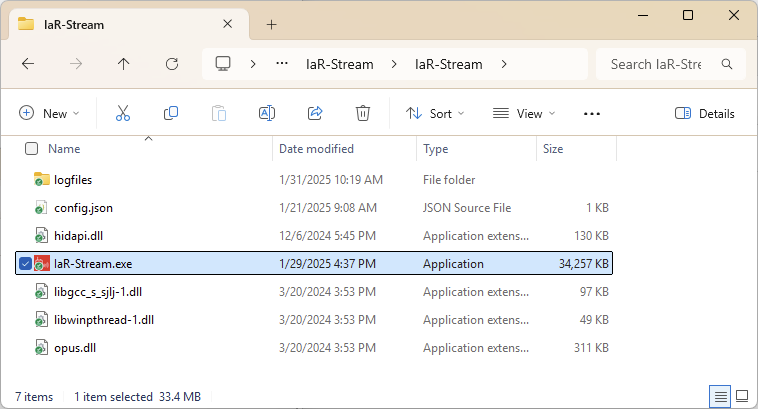Click second IaR-Stream breadcrumb link
Viewport: 758px width, 409px height.
tap(449, 64)
